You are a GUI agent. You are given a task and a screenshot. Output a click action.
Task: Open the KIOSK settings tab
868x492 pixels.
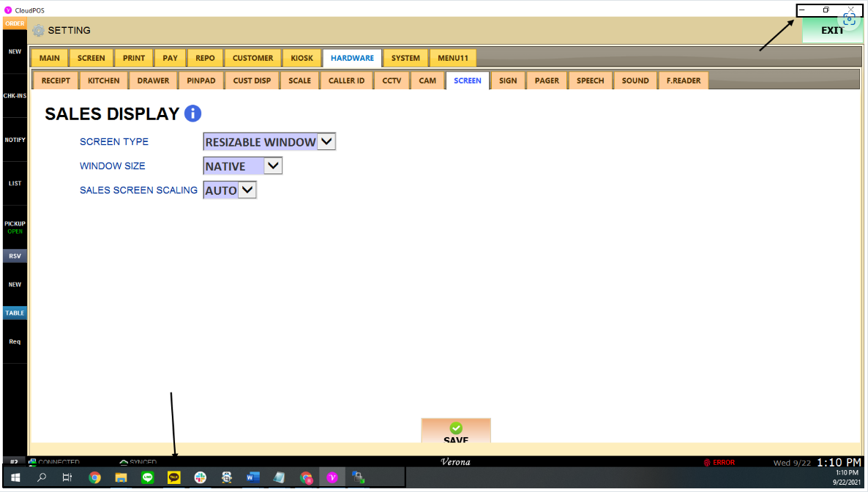click(x=302, y=58)
